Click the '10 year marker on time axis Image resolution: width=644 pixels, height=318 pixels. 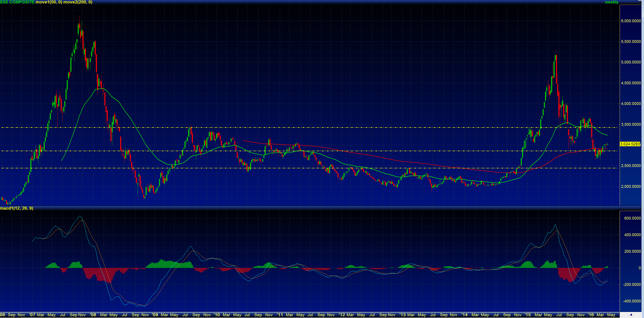point(216,315)
